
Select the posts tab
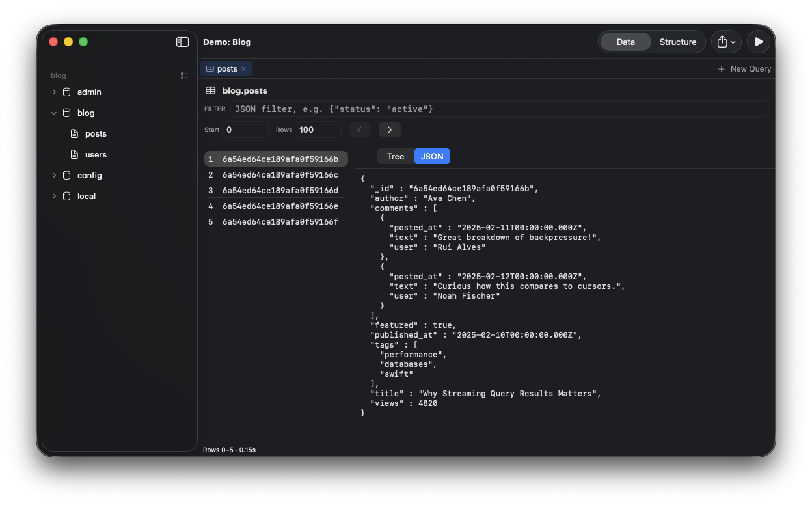(226, 69)
